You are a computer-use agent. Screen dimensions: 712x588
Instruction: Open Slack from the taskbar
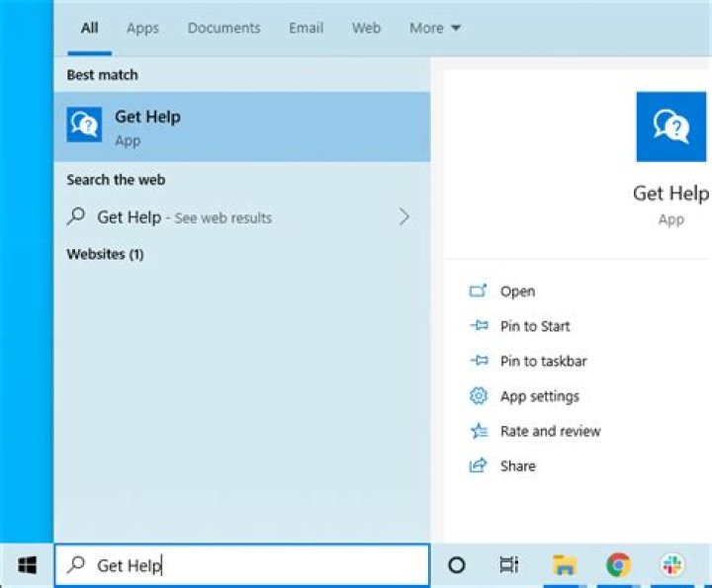(x=672, y=565)
